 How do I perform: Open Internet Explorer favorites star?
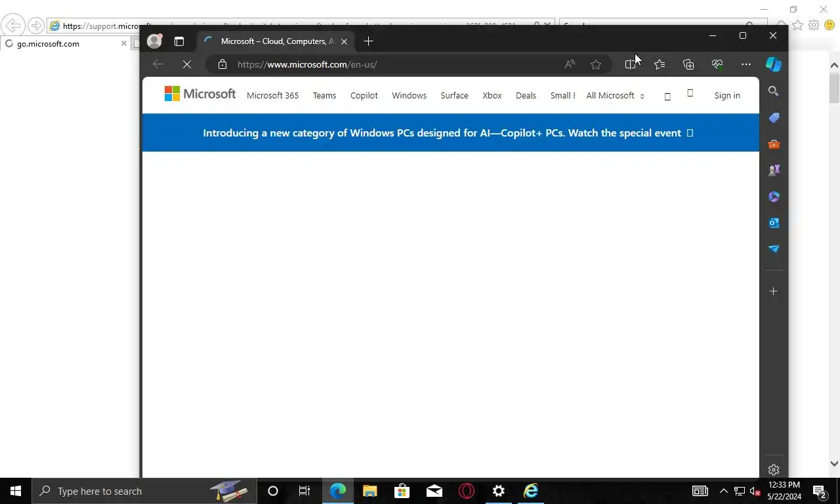pyautogui.click(x=797, y=25)
